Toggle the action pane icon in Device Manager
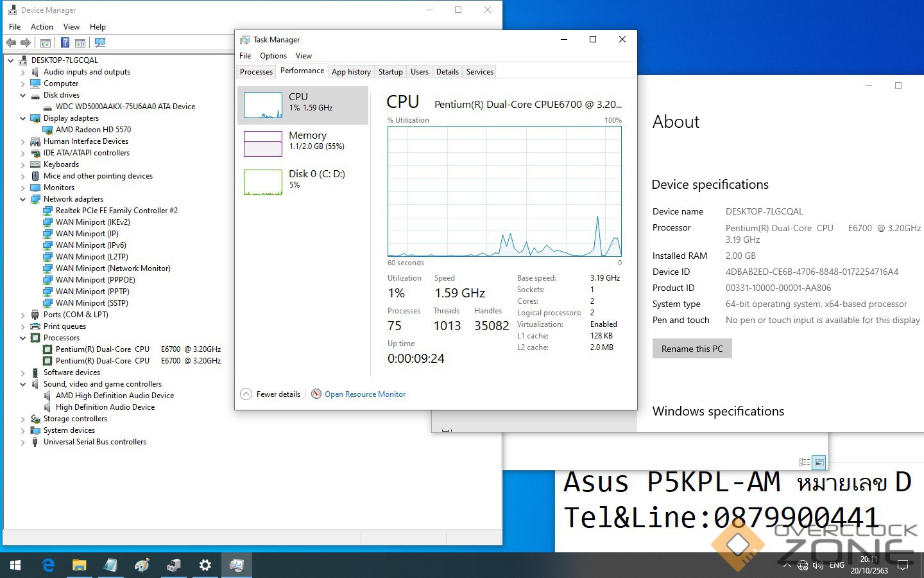The image size is (924, 578). [x=80, y=43]
